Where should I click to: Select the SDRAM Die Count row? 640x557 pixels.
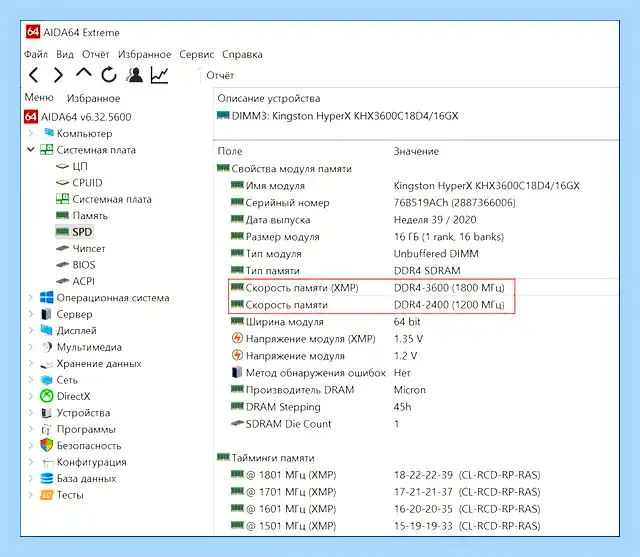315,424
